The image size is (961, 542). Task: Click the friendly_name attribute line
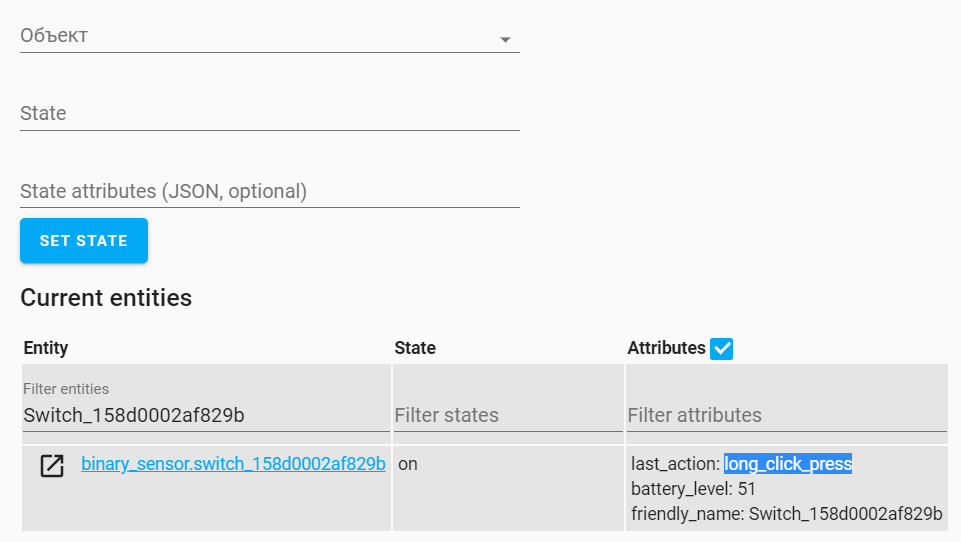point(786,514)
